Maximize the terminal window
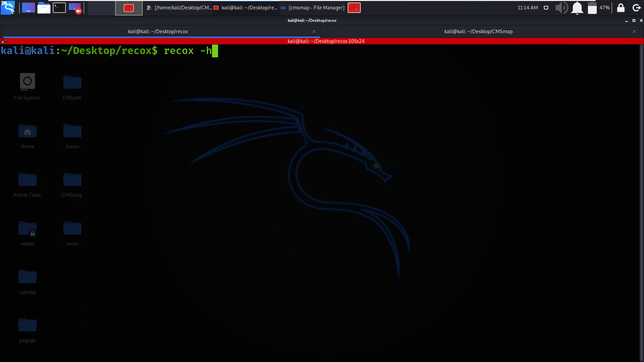The width and height of the screenshot is (644, 362). point(634,21)
